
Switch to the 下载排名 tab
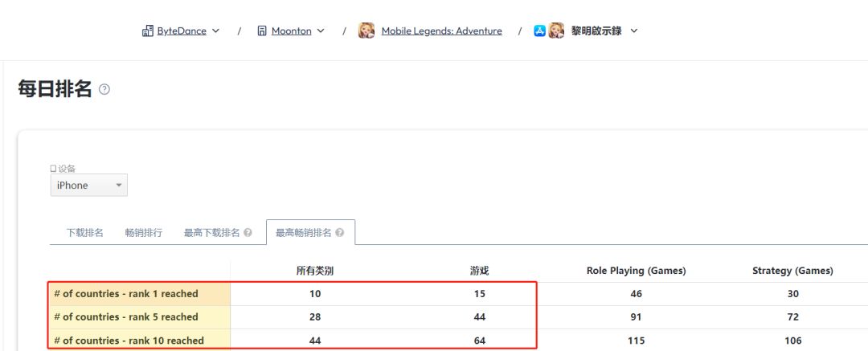(85, 233)
